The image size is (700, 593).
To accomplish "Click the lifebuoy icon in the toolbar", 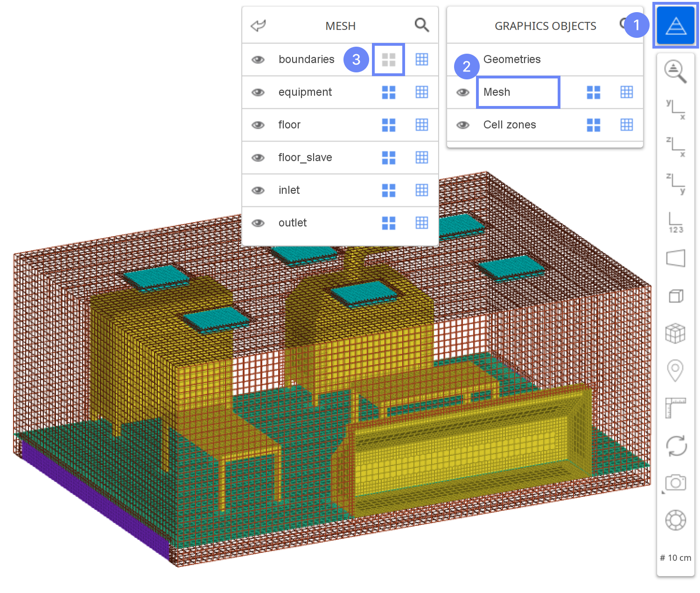I will click(675, 520).
